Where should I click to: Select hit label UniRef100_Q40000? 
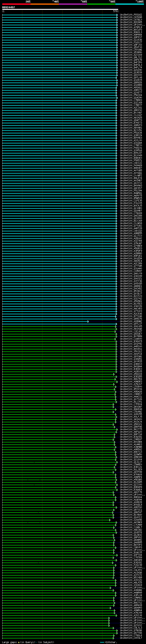[131, 75]
